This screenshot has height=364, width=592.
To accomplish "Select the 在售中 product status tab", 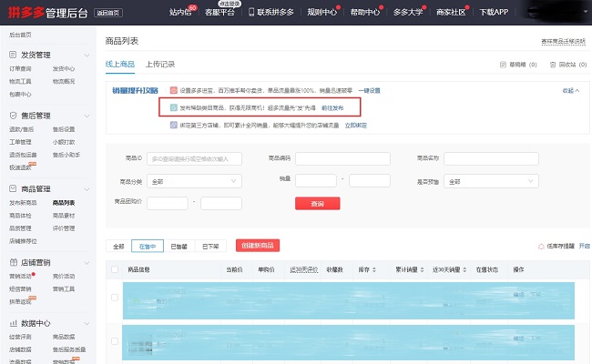I will (148, 246).
